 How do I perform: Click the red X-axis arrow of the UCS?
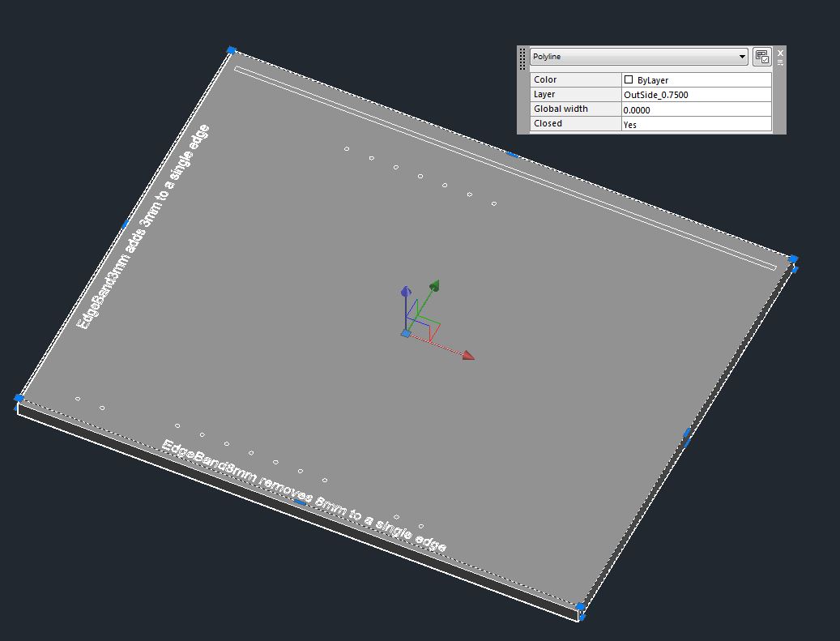pyautogui.click(x=467, y=354)
